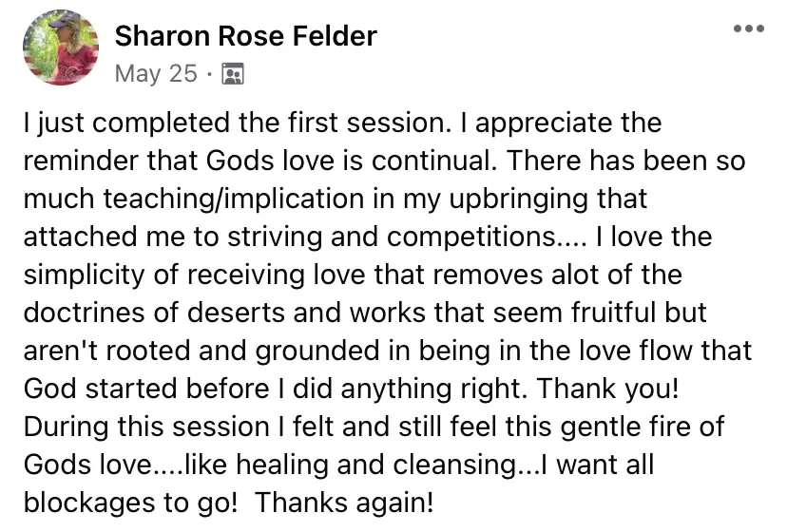Click the first line starting "I just completed"
787x532 pixels.
[x=340, y=123]
